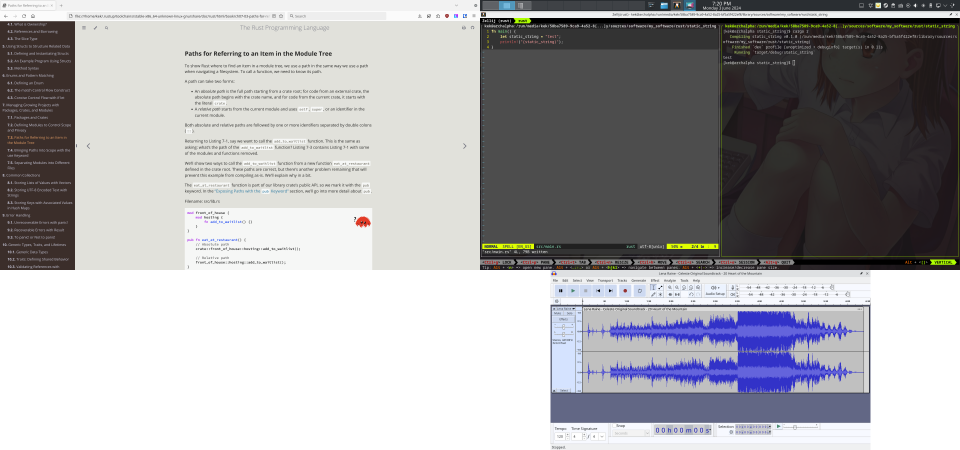Open sidebar chapter 6.1 Defining an Enum
This screenshot has width=960, height=450.
tap(26, 82)
